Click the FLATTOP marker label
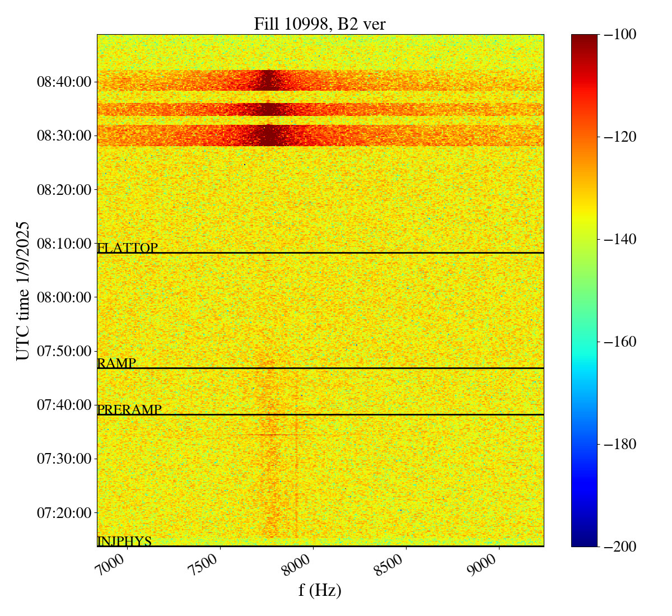Viewport: 672px width, 616px height. pos(127,248)
